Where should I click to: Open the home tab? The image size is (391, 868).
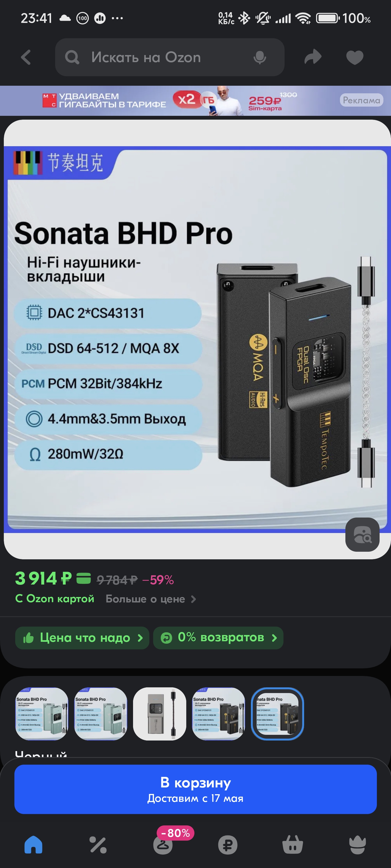pos(33,845)
